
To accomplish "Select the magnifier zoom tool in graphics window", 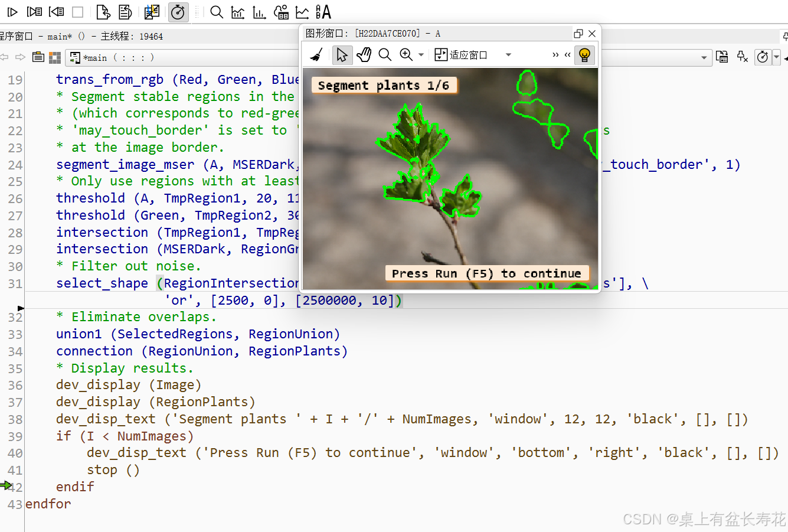I will pos(385,55).
